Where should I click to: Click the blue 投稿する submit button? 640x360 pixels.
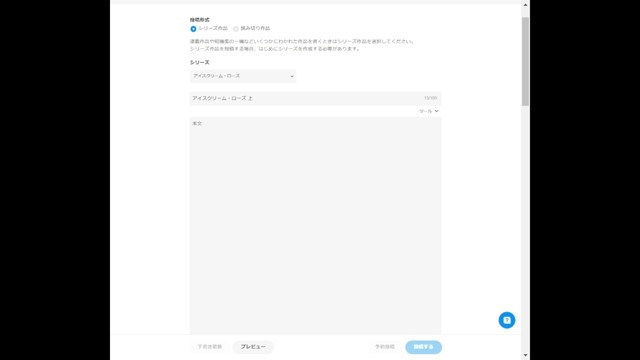pyautogui.click(x=424, y=347)
